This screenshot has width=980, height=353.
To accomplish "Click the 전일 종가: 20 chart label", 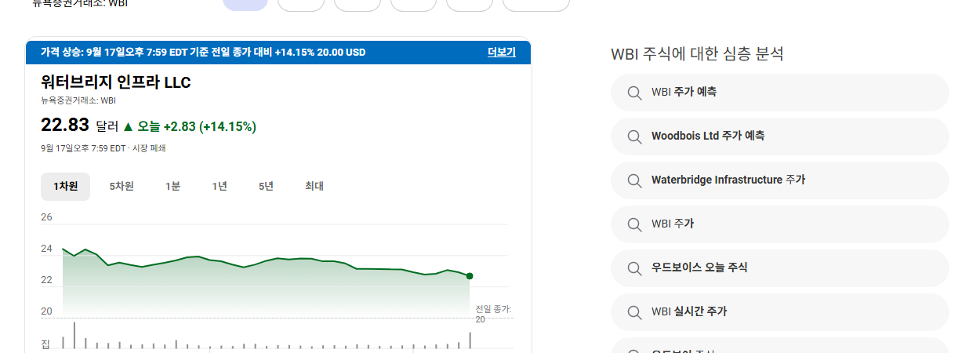I will click(x=493, y=314).
